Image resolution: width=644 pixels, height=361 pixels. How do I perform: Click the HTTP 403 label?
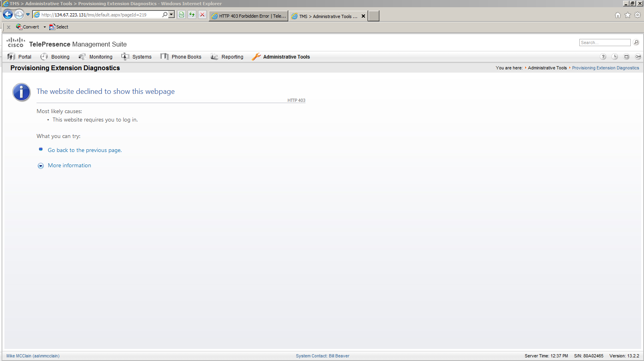tap(296, 100)
